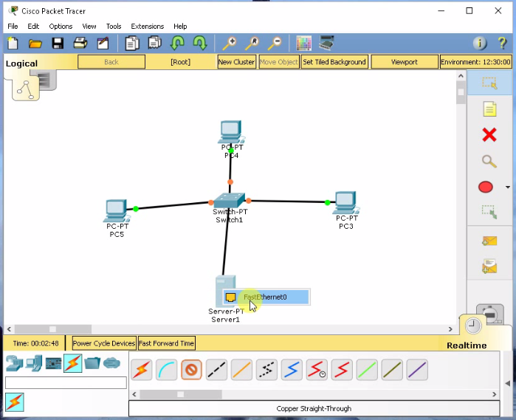Choose the red Serial DTE cable
516x420 pixels.
pyautogui.click(x=342, y=370)
